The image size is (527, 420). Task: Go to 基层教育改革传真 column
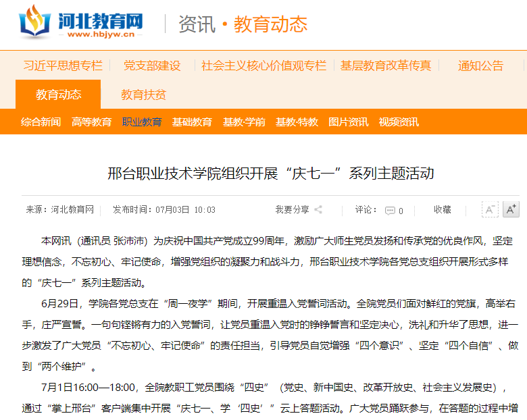[386, 65]
